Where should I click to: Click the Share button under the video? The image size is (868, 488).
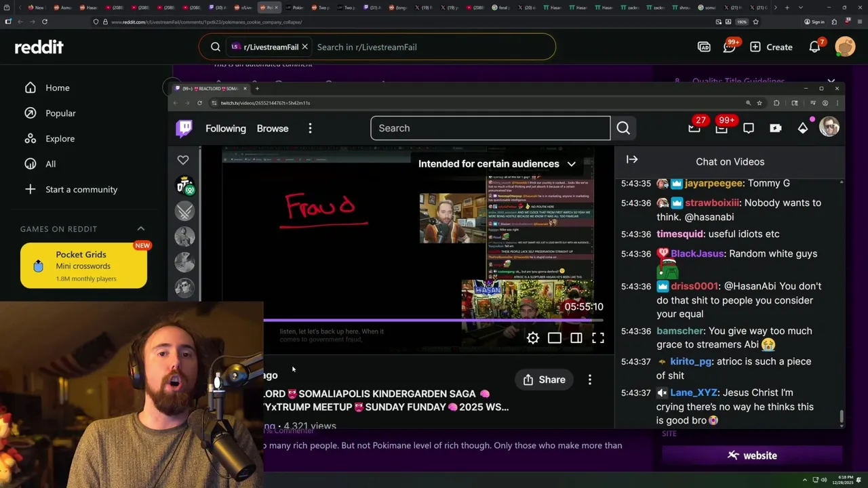(544, 380)
